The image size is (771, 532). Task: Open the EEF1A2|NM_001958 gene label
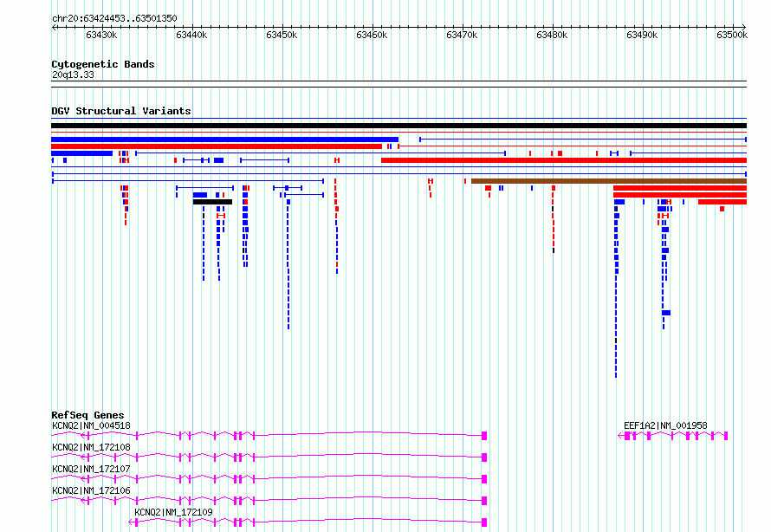point(665,425)
